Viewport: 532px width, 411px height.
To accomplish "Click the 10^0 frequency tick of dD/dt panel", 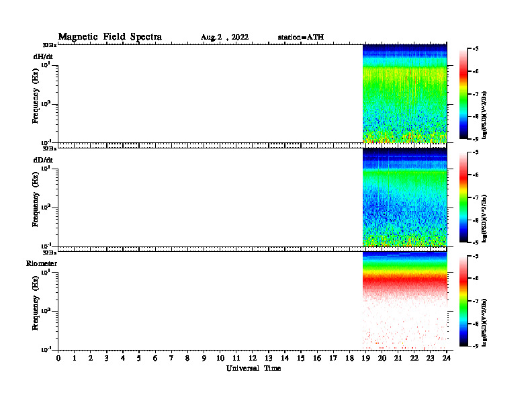I will [46, 207].
